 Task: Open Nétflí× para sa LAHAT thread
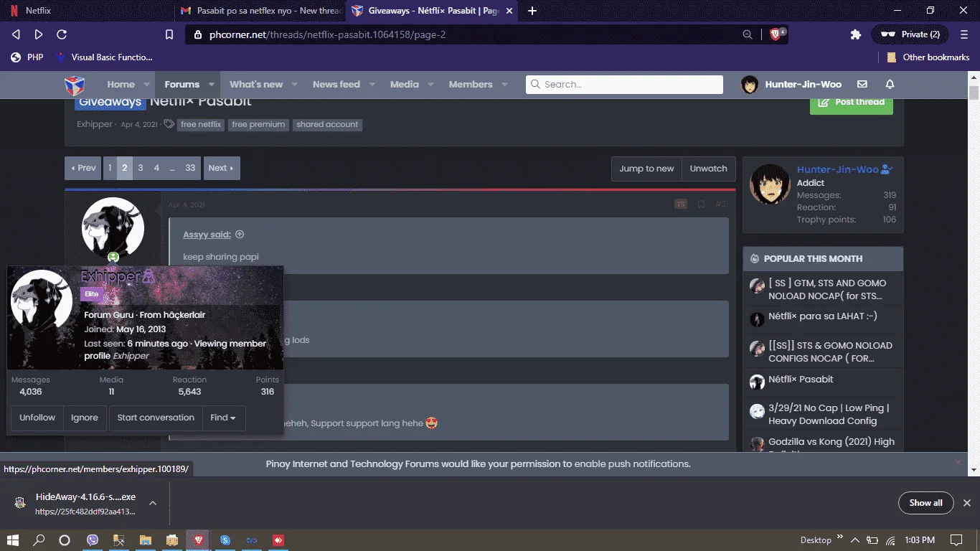click(823, 316)
